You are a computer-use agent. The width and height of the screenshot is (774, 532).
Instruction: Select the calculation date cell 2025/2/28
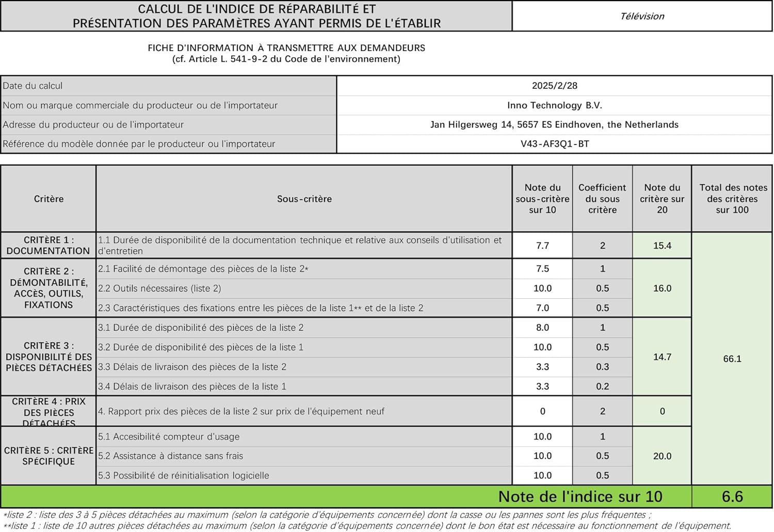(x=554, y=86)
